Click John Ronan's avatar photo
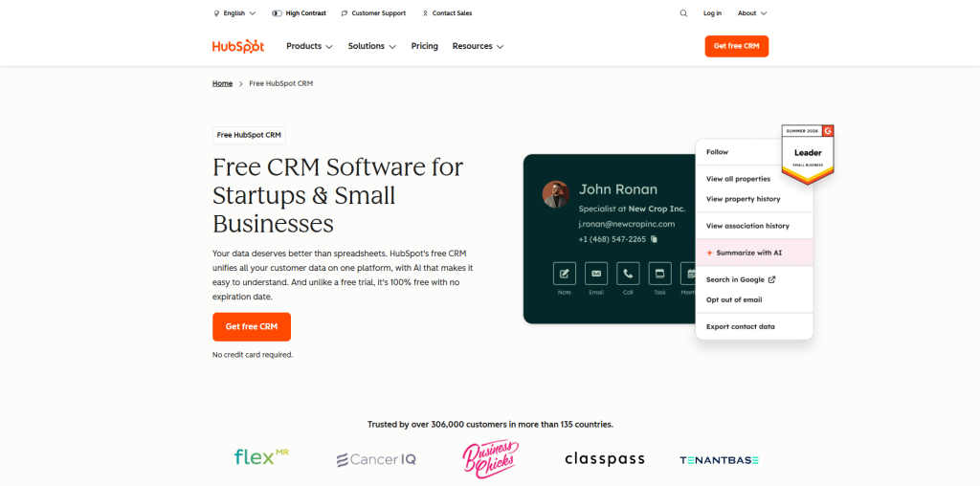 point(556,194)
